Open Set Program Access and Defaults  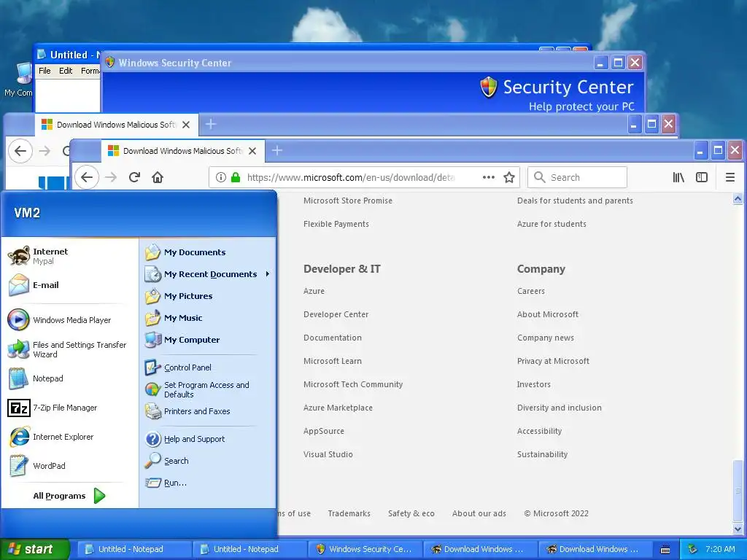[x=207, y=389]
